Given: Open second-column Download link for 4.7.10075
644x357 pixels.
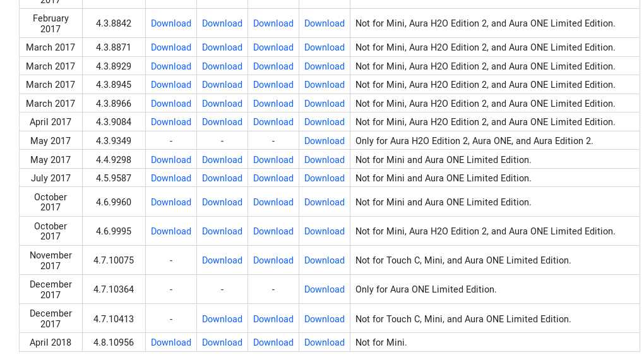Looking at the screenshot, I should pyautogui.click(x=222, y=260).
